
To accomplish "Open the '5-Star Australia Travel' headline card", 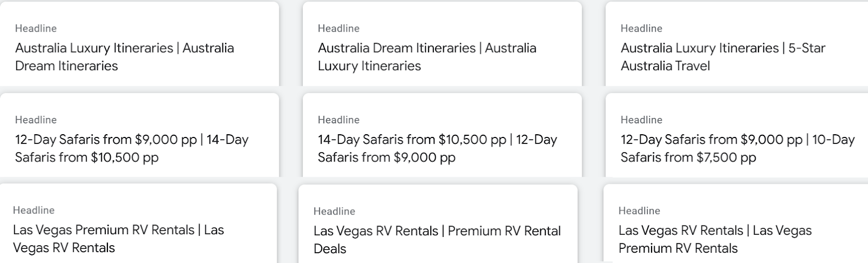I will 723,57.
